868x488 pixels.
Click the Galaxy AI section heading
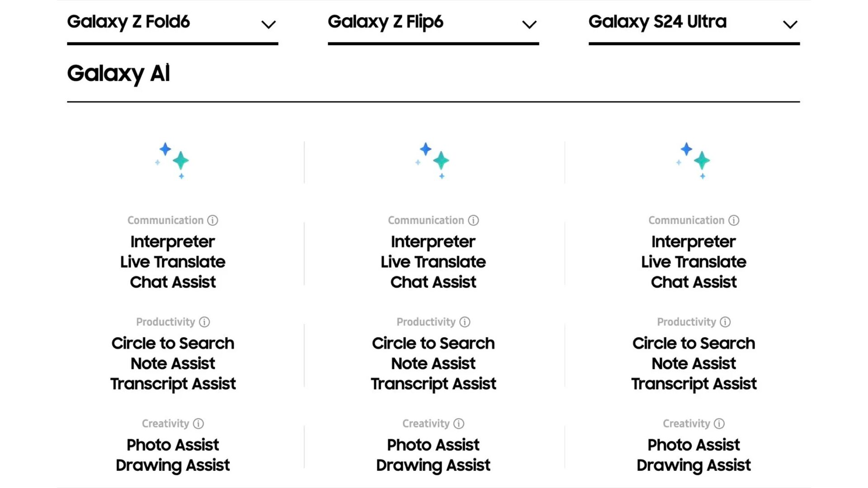click(118, 73)
